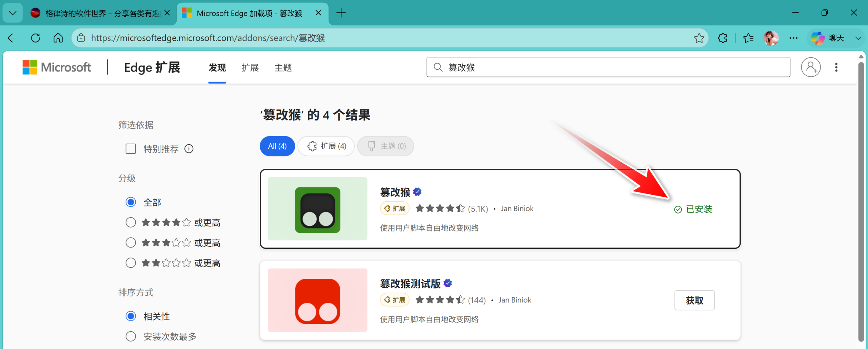Refresh the current page
The width and height of the screenshot is (868, 349).
tap(36, 38)
